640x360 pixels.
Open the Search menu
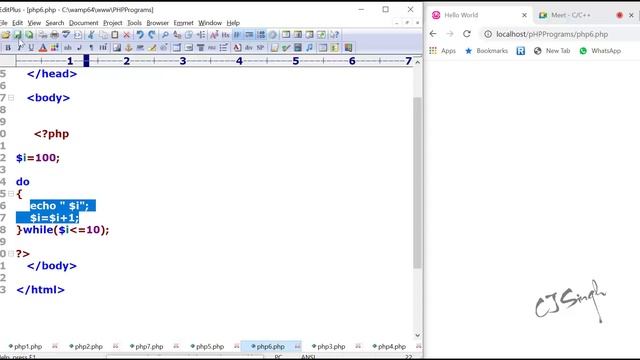[x=55, y=23]
